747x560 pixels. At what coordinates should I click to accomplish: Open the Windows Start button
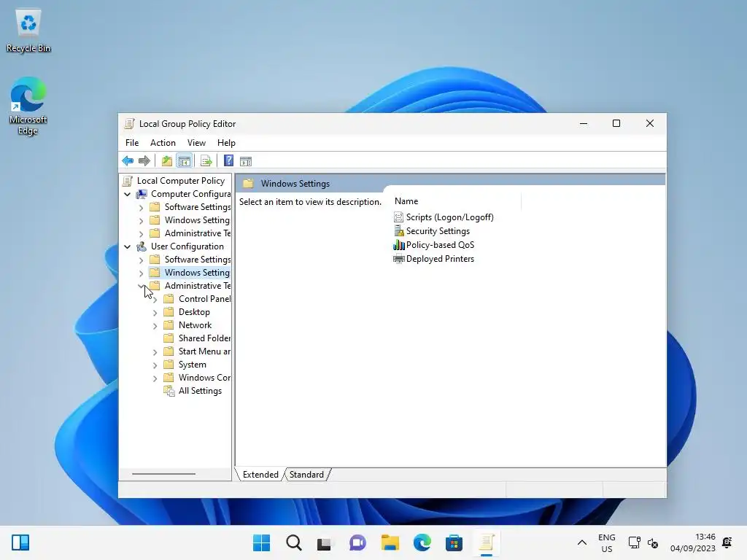tap(261, 542)
